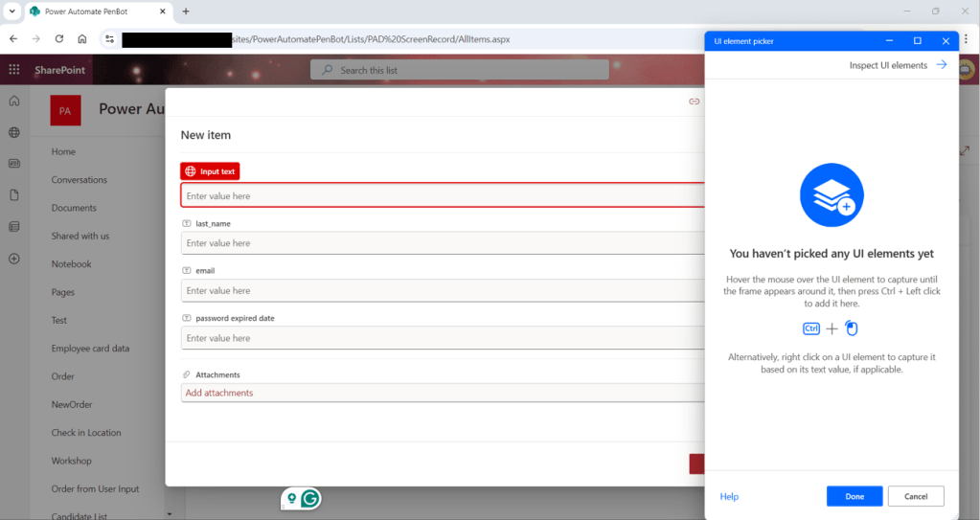Click Add attachments in the form

point(219,393)
